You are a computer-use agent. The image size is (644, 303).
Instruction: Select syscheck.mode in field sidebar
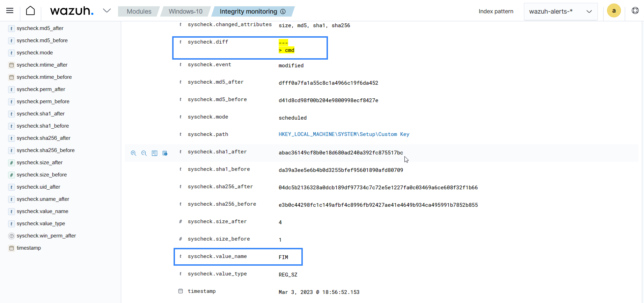[x=35, y=53]
